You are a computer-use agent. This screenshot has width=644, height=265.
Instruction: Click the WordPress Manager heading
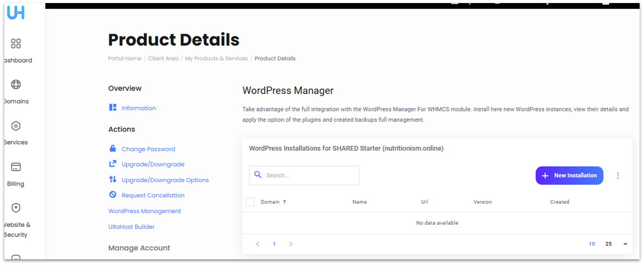click(x=288, y=91)
